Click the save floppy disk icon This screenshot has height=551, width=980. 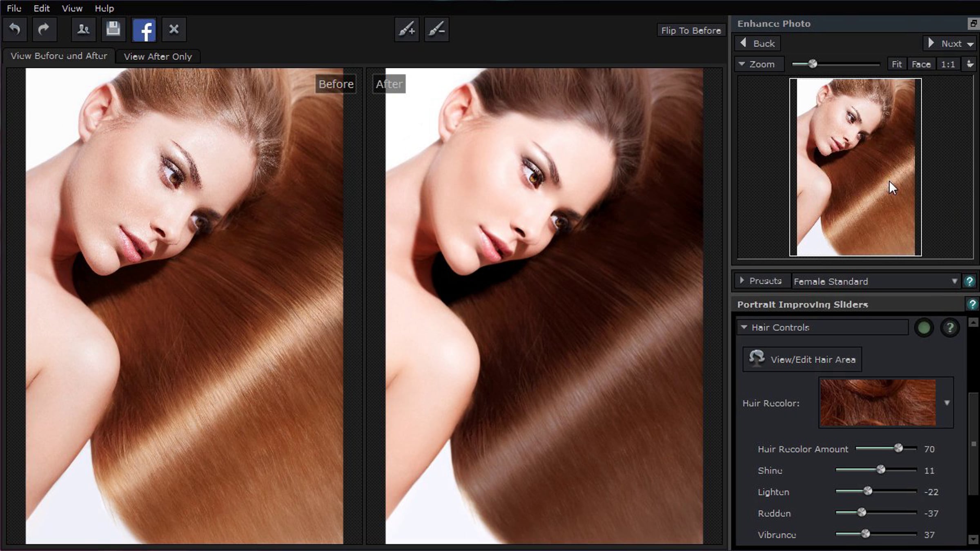click(113, 29)
